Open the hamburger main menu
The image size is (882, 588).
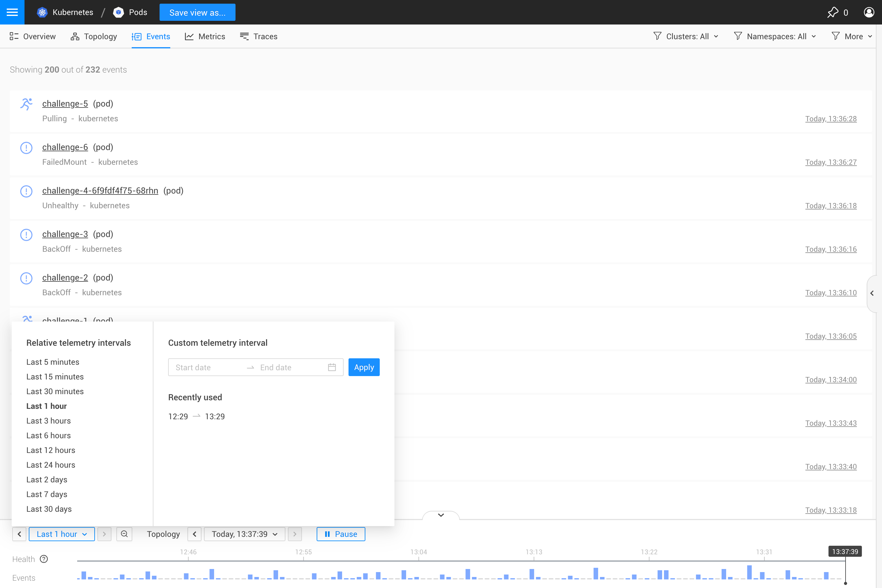(12, 12)
